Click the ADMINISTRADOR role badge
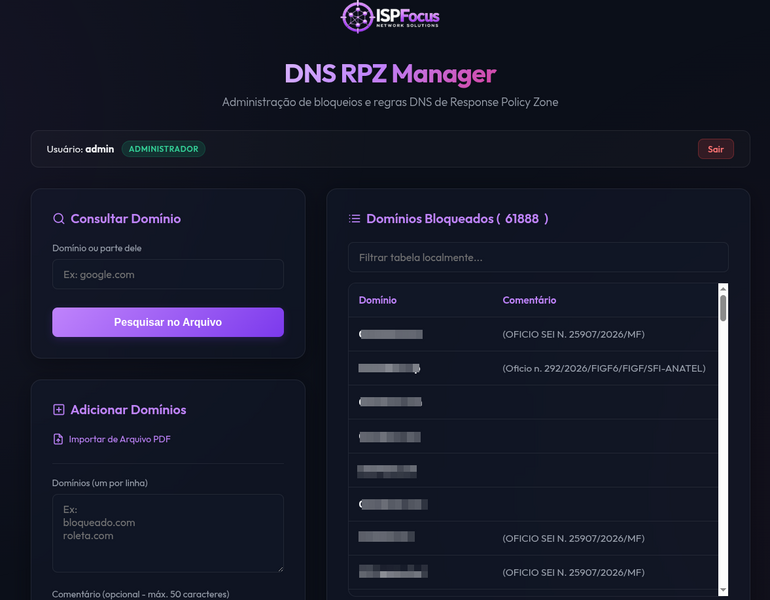The height and width of the screenshot is (600, 770). click(164, 149)
